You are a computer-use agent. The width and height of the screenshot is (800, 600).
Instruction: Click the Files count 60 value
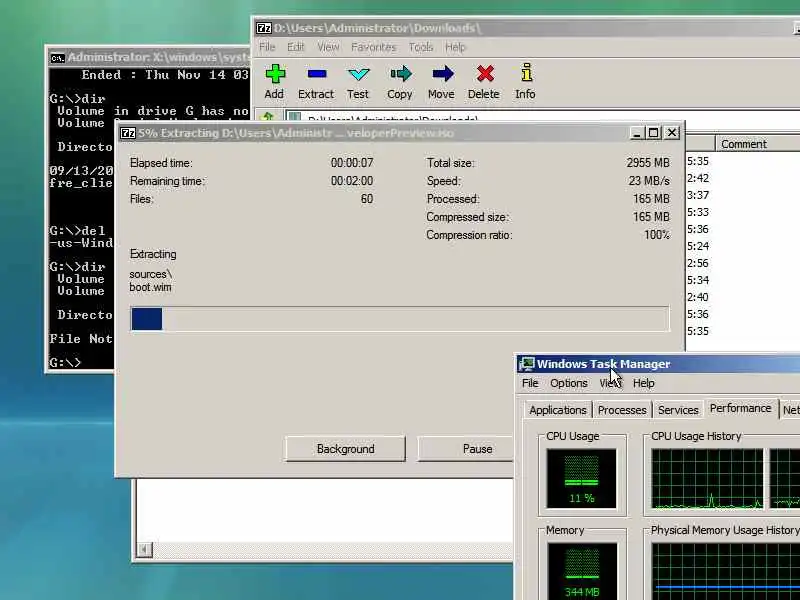(x=367, y=199)
